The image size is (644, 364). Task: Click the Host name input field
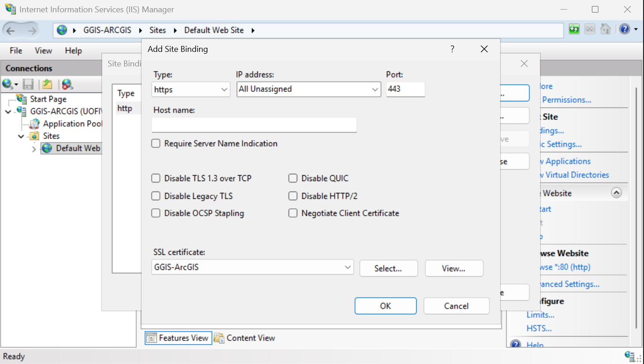coord(254,125)
